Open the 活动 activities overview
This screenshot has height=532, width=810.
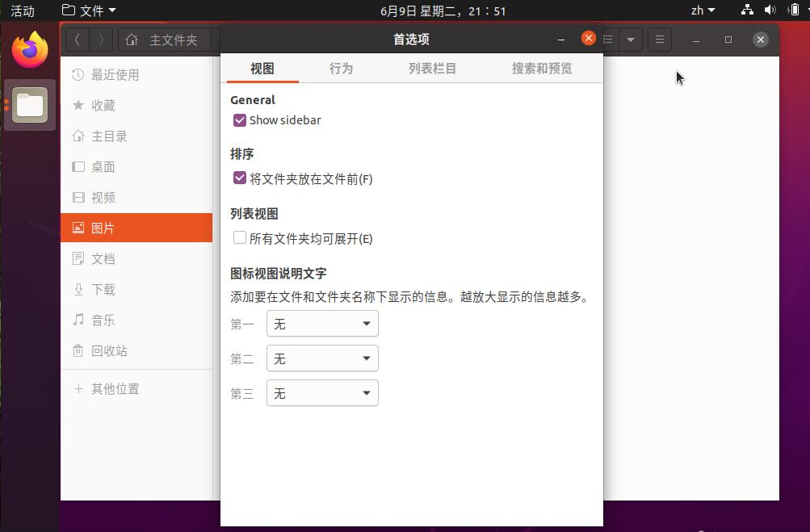pos(23,10)
